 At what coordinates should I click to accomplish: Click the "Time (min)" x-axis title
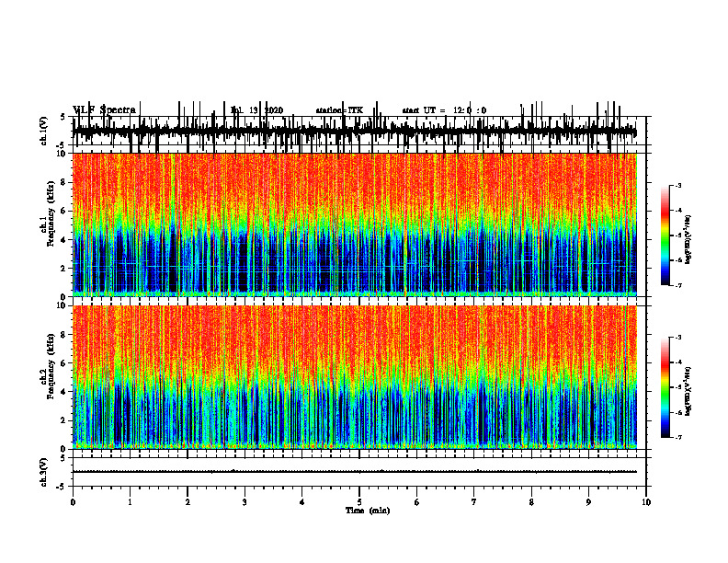[368, 511]
